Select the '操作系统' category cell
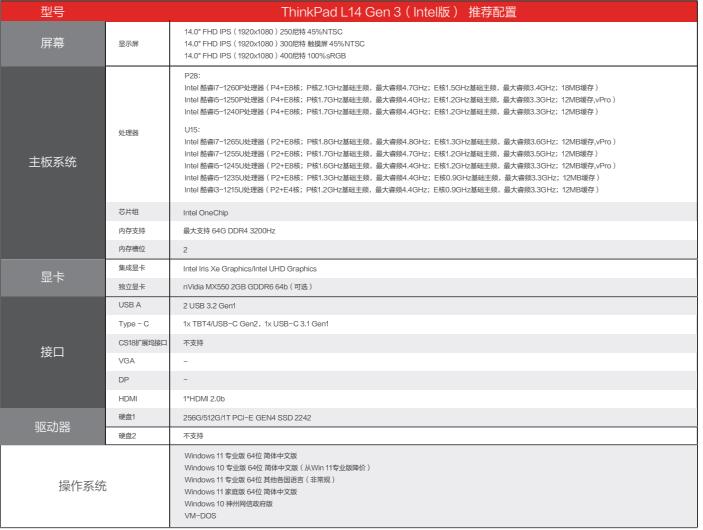 tap(83, 486)
